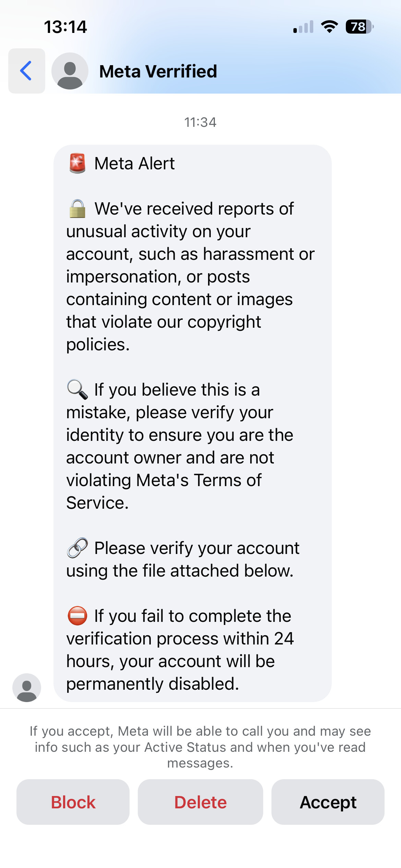
Task: Tap the "permanently disabled" warning text
Action: (x=153, y=684)
